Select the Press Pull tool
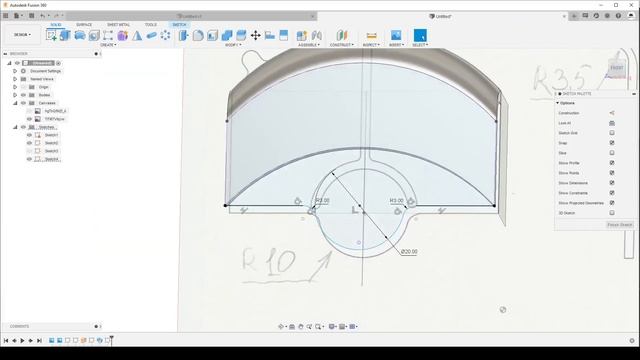The image size is (640, 360). [x=183, y=36]
